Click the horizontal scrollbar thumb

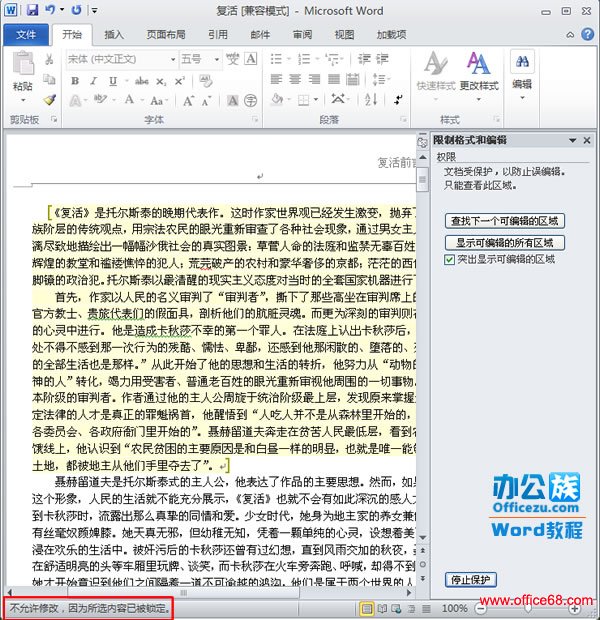[184, 592]
